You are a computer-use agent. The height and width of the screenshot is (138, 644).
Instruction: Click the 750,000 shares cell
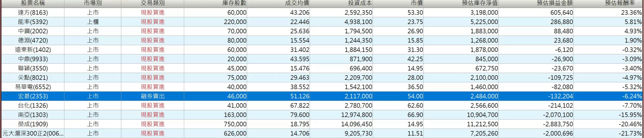pos(235,124)
